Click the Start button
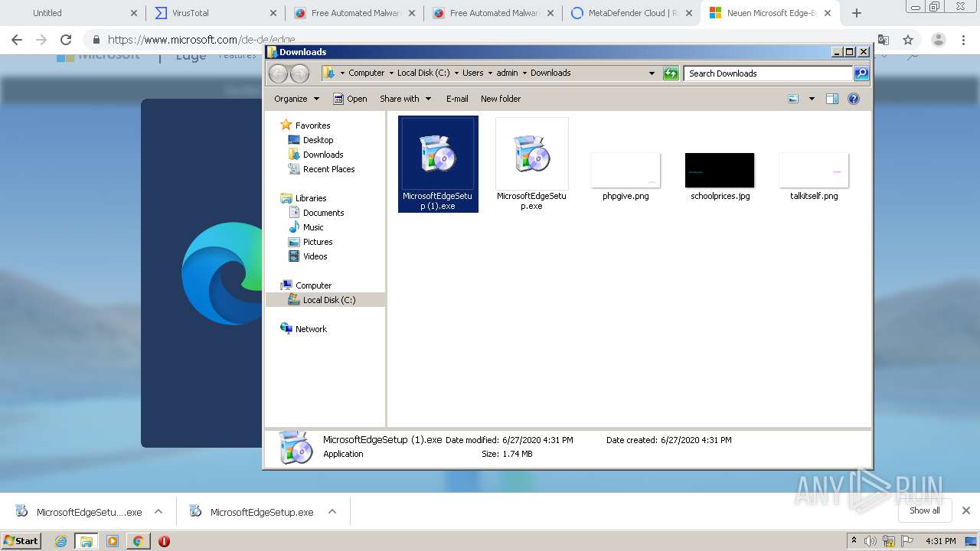The width and height of the screenshot is (980, 551). tap(21, 540)
